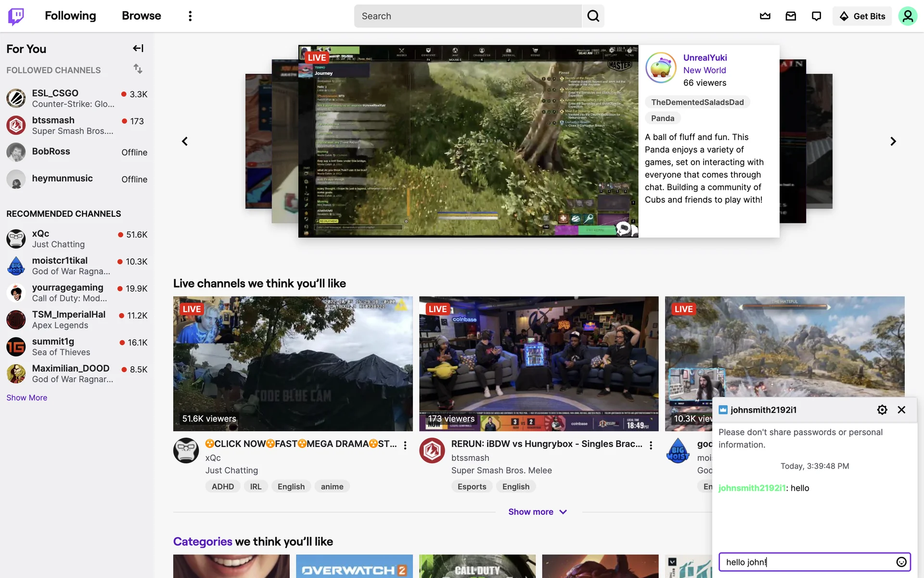Screen dimensions: 924x578
Task: Show More recommended channels link
Action: 26,397
